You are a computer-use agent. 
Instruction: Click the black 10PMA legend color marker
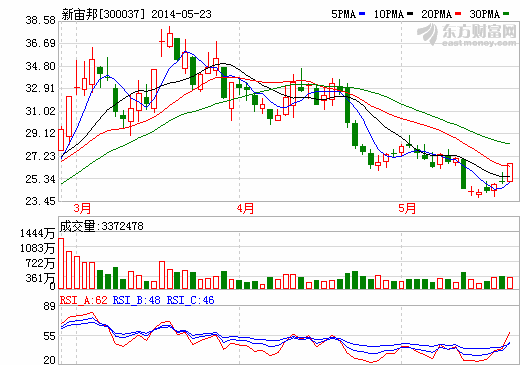pos(410,14)
